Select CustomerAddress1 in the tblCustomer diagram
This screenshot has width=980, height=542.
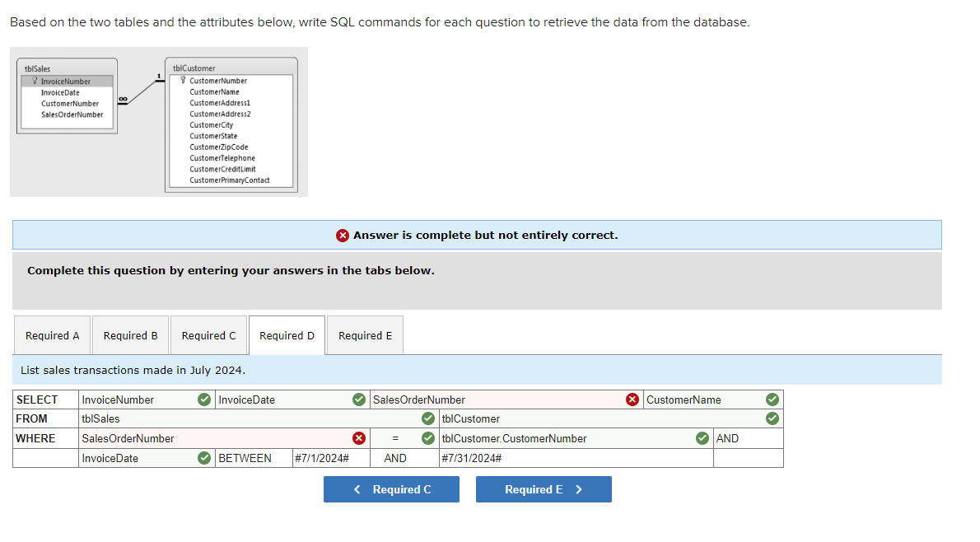tap(220, 103)
